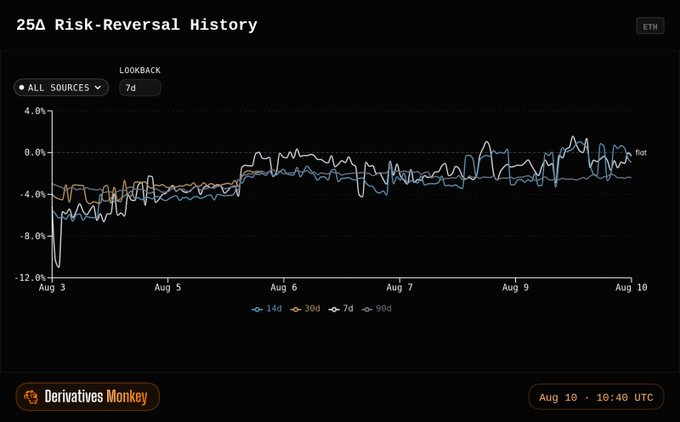Click the -4.0% y-axis label
Viewport: 680px width, 422px height.
[33, 194]
